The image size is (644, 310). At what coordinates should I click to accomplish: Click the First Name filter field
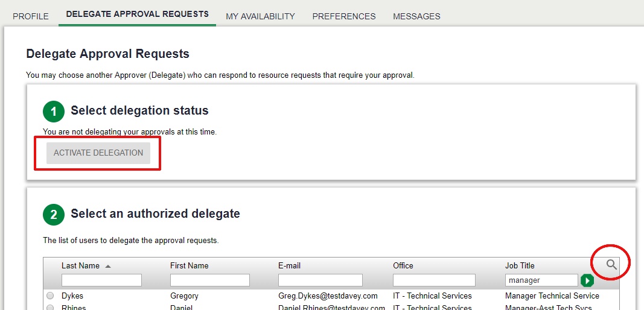[x=210, y=280]
